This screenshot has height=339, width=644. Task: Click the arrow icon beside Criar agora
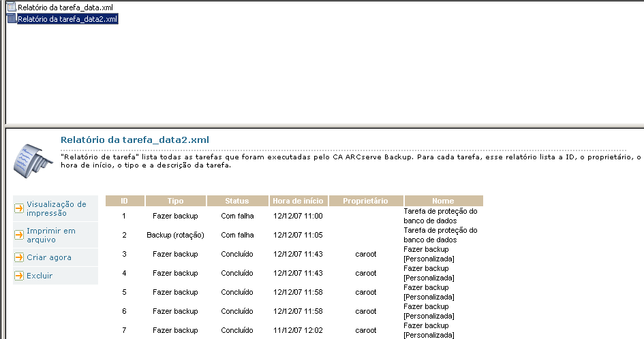(x=19, y=257)
